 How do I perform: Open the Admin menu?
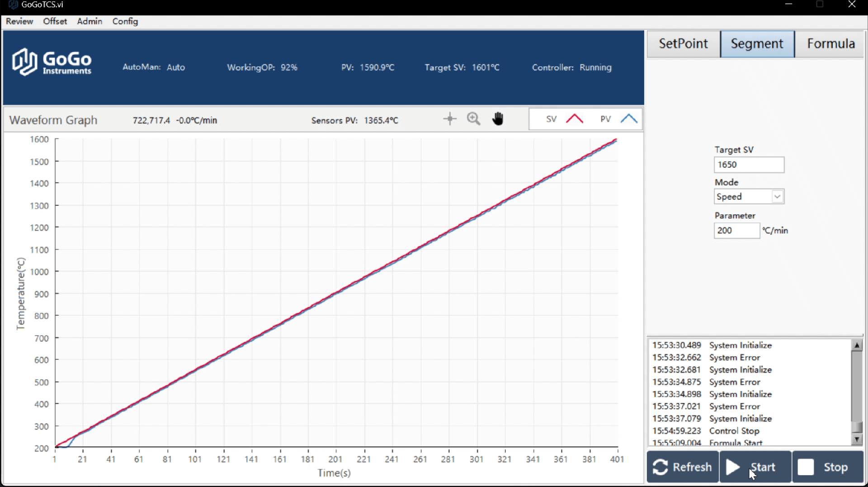point(90,21)
